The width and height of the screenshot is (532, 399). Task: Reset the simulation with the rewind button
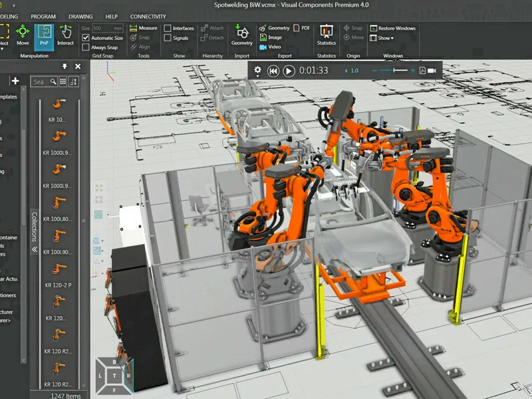pyautogui.click(x=273, y=70)
